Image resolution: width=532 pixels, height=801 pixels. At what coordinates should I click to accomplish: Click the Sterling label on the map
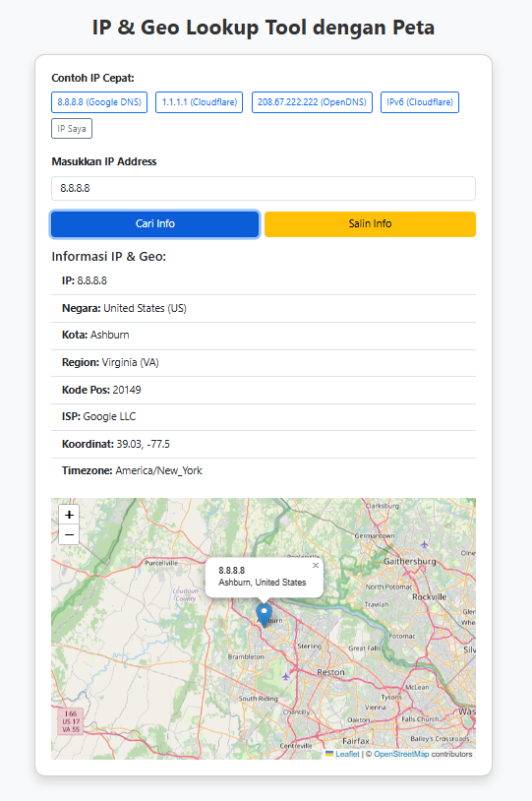(310, 647)
